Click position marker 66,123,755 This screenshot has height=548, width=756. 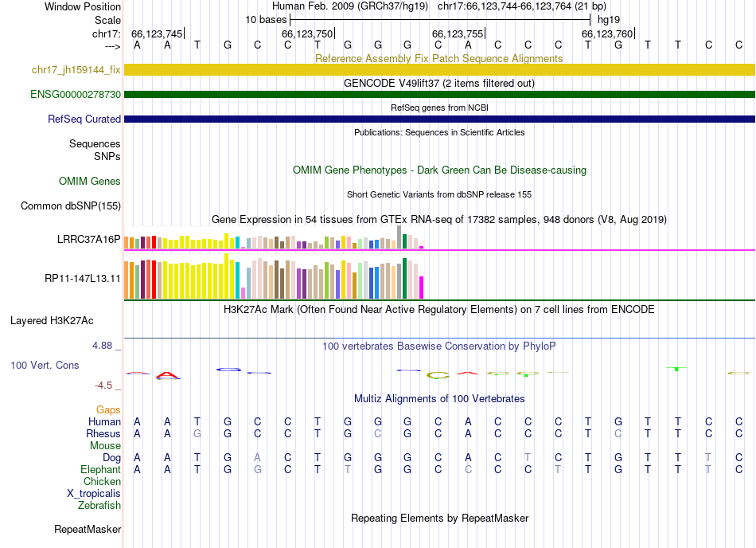(x=458, y=33)
